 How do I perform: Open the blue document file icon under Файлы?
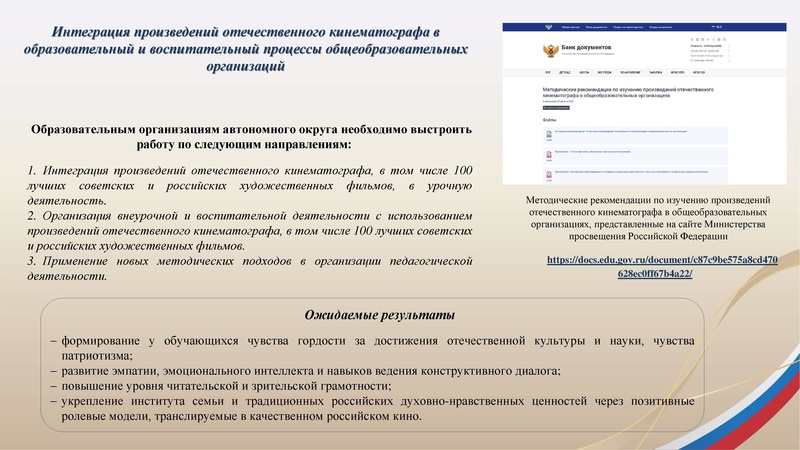click(549, 135)
